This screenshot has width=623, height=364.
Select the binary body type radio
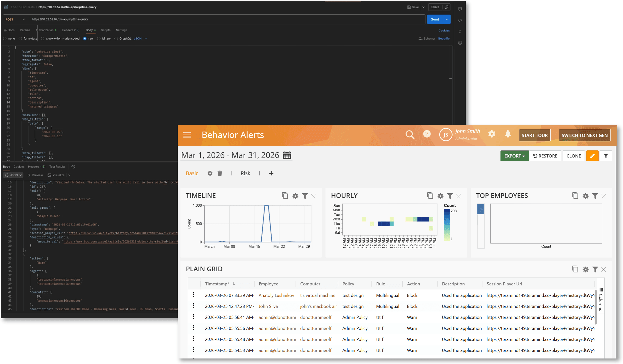coord(99,39)
